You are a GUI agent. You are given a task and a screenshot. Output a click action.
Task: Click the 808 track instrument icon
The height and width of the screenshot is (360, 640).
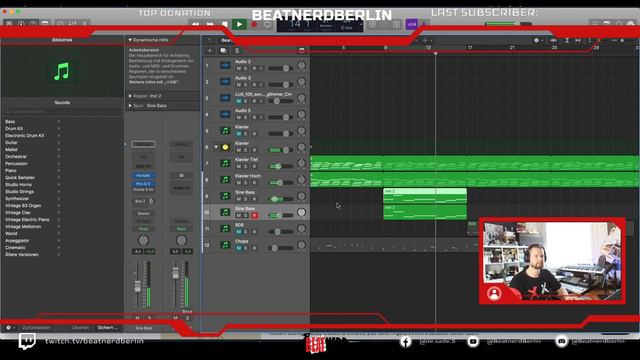coord(225,229)
